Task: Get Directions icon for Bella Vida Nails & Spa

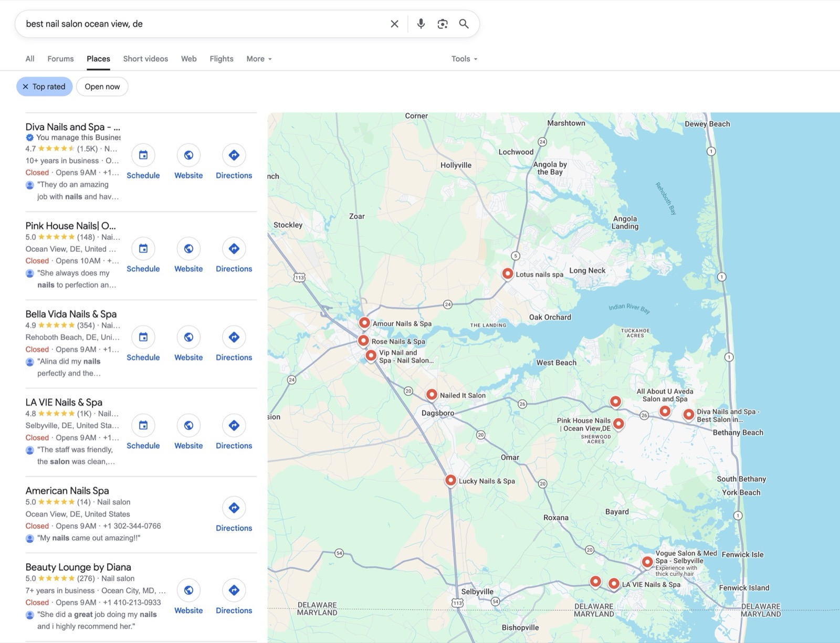Action: (x=234, y=337)
